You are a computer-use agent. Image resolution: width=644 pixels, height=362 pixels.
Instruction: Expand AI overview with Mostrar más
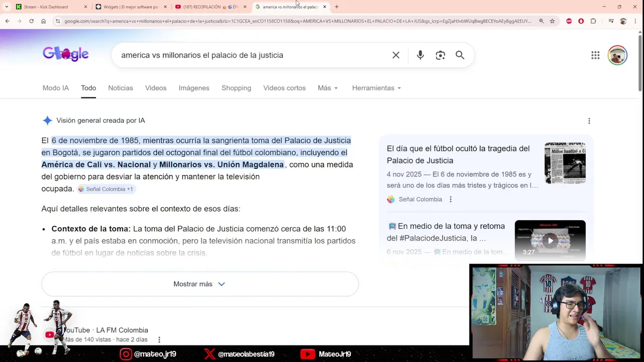[x=200, y=284]
